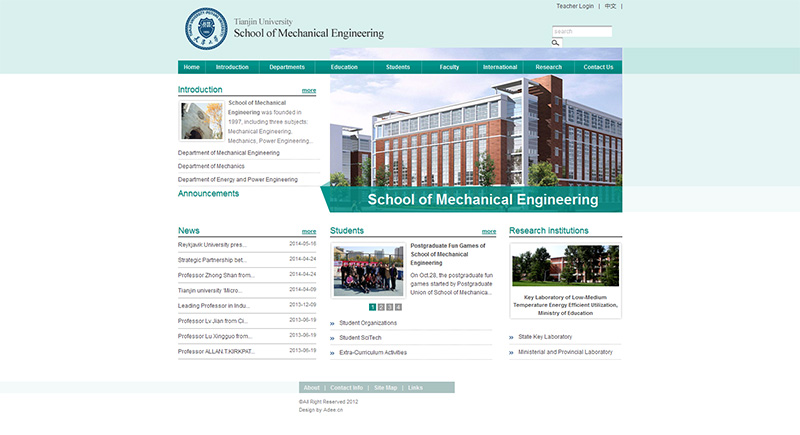Screen dimensions: 800x435
Task: Switch language using the 中文 link
Action: pyautogui.click(x=610, y=6)
